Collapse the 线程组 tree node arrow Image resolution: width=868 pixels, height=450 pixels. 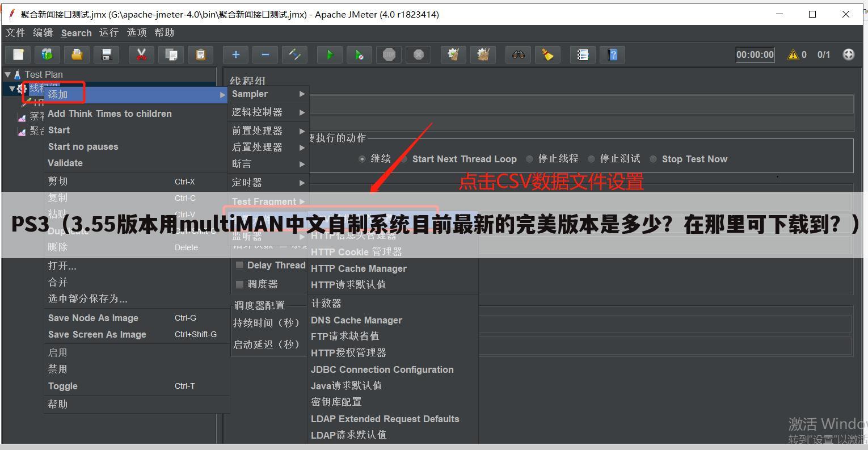tap(12, 89)
